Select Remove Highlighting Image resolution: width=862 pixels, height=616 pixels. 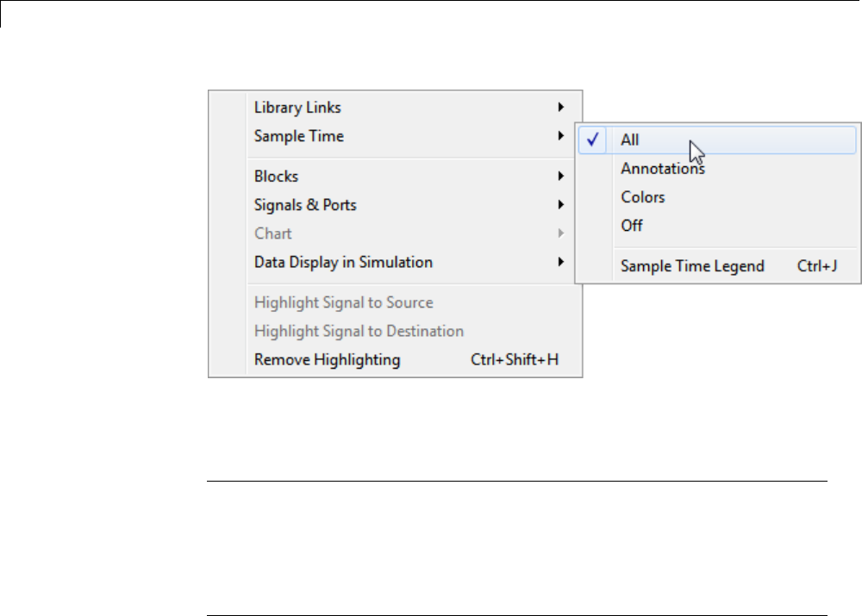pyautogui.click(x=327, y=359)
